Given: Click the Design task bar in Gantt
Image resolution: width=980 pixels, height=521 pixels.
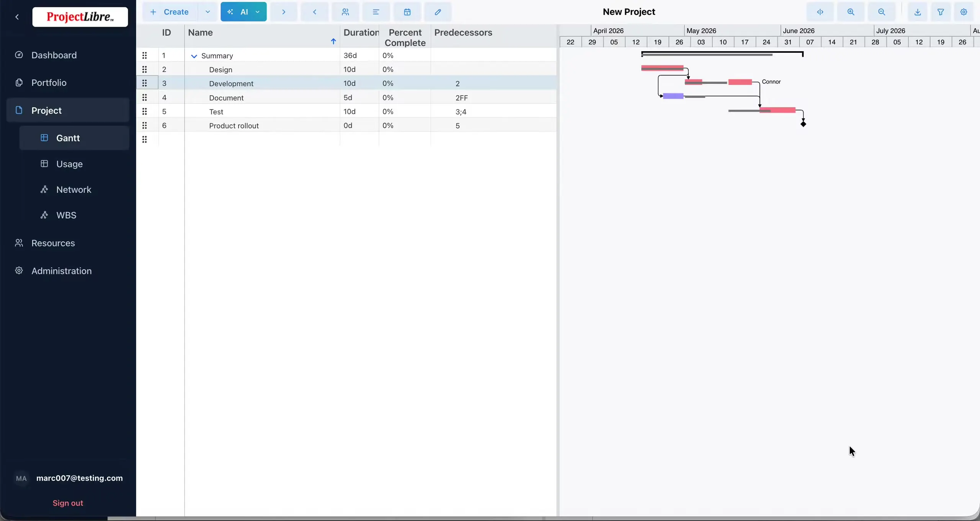Looking at the screenshot, I should pyautogui.click(x=662, y=68).
